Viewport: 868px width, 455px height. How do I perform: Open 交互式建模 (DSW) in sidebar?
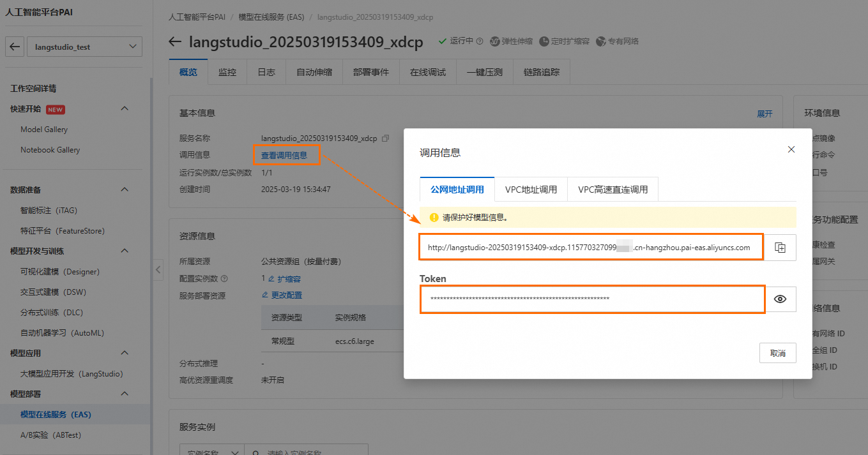pyautogui.click(x=53, y=292)
